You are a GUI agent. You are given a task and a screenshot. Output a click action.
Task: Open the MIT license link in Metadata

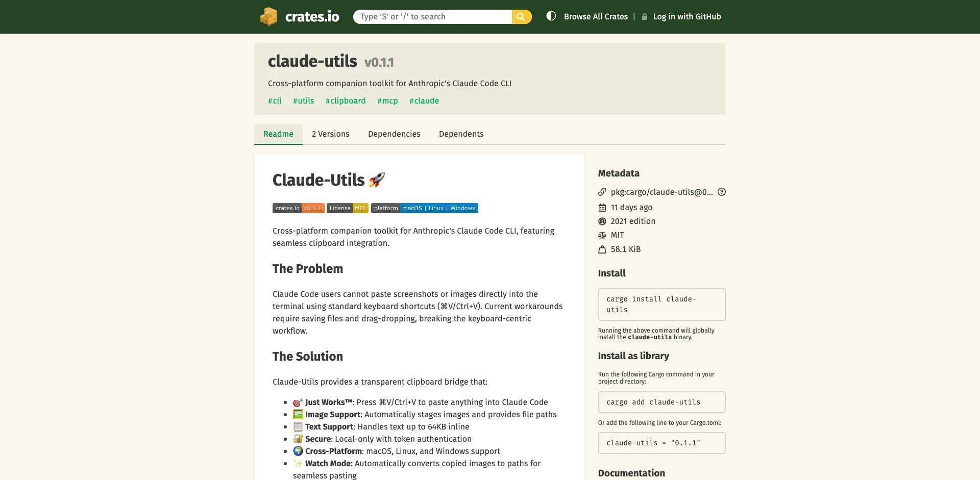[617, 235]
